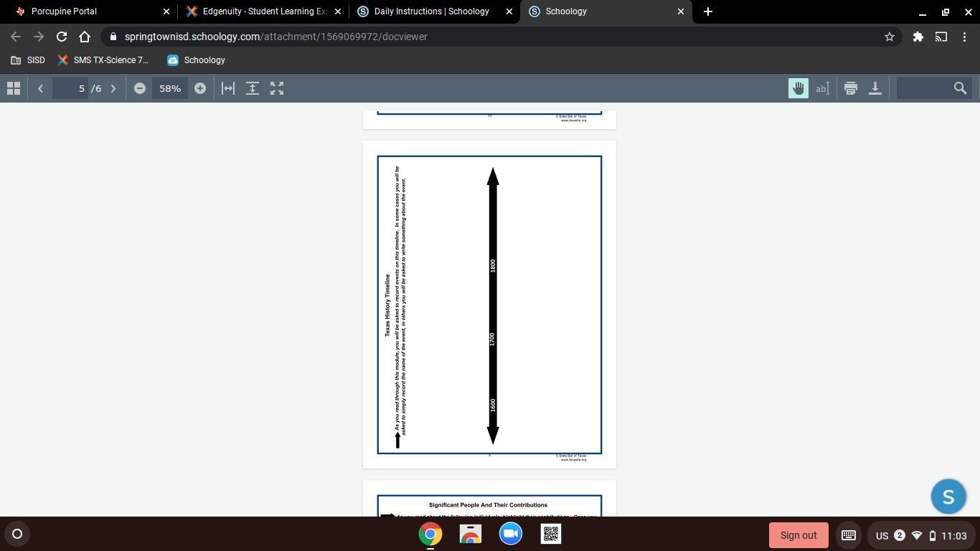Close the Porcupine Portal tab

click(166, 11)
